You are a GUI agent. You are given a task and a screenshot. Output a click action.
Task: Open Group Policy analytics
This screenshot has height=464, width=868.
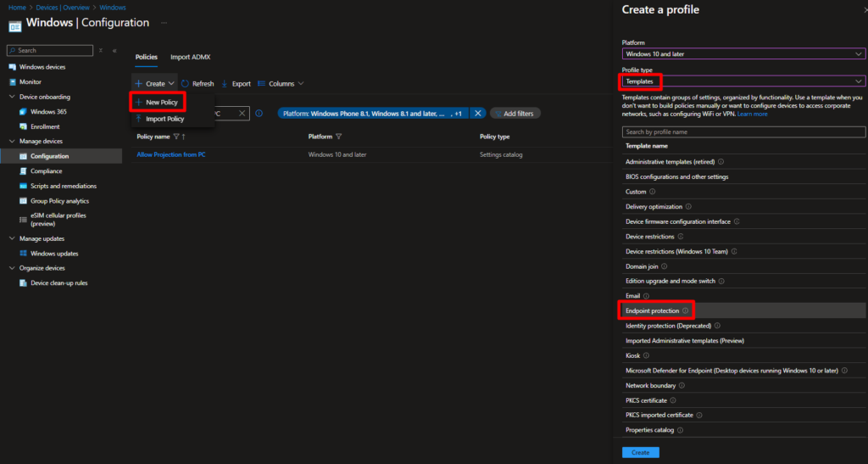coord(59,201)
